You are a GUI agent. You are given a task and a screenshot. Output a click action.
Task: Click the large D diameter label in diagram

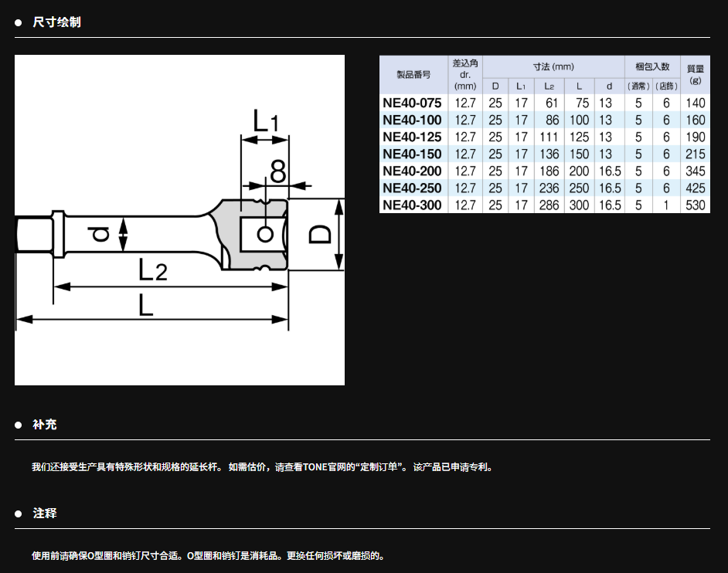point(319,234)
